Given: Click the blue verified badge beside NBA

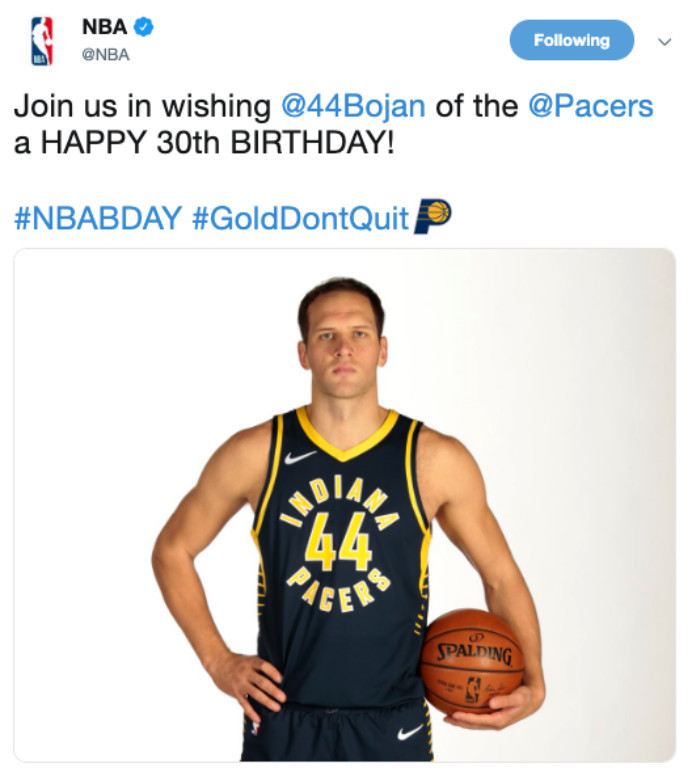Looking at the screenshot, I should point(144,29).
